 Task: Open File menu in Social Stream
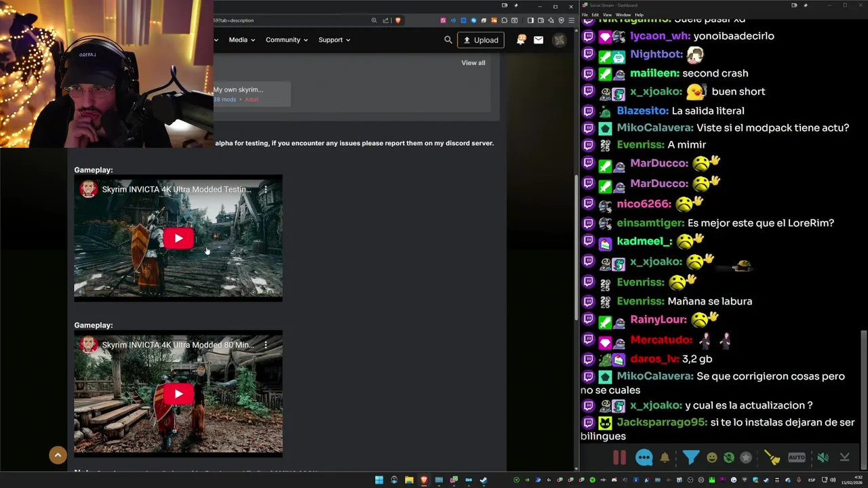click(585, 14)
